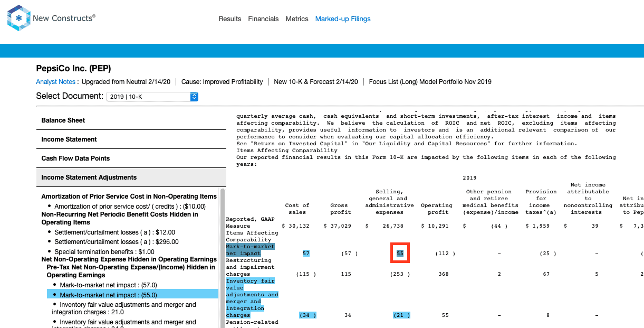This screenshot has height=328, width=644.
Task: Expand the Income Statement section
Action: click(x=131, y=139)
